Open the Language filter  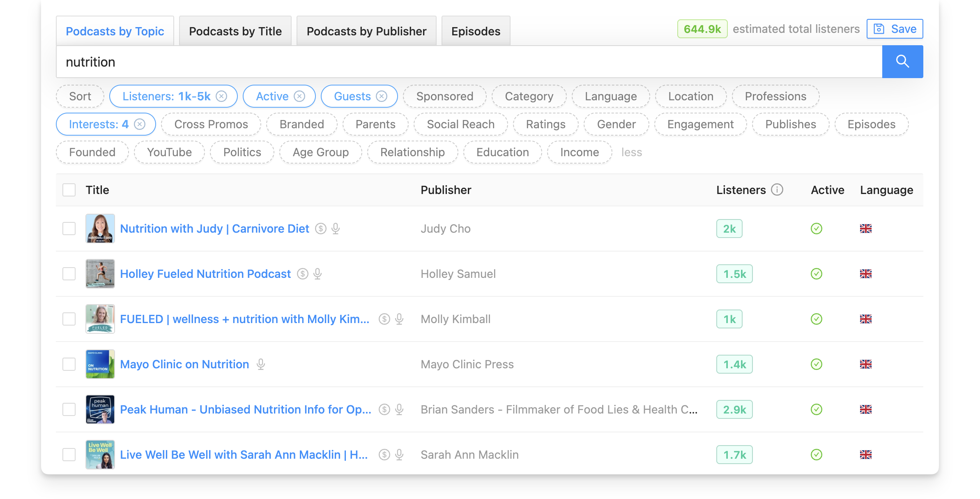611,96
